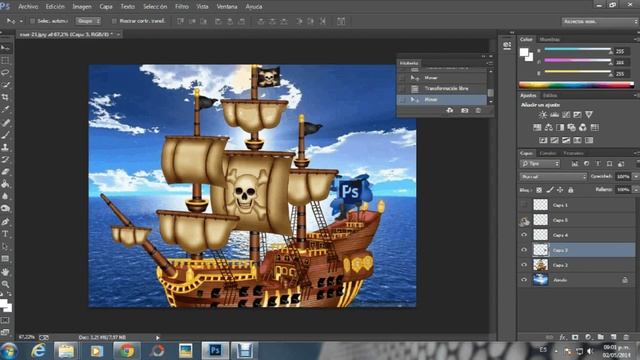Select the Path Selection tool
Viewport: 640px width, 360px height.
[5, 247]
